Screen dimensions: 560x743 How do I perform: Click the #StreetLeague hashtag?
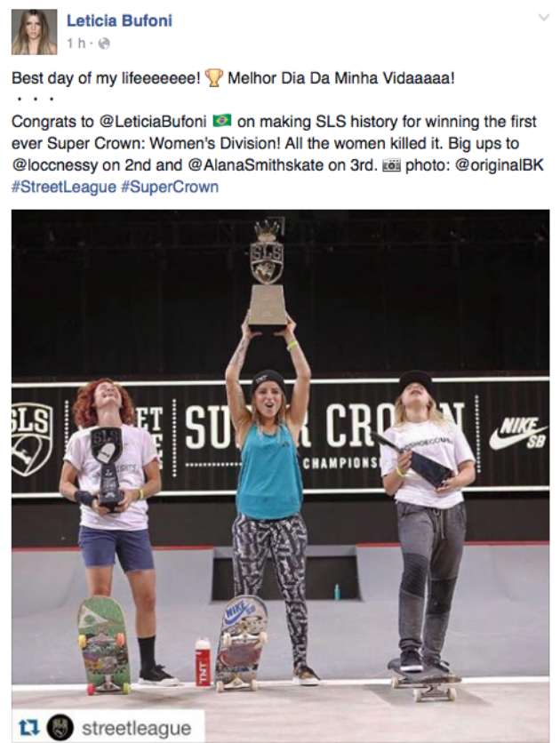click(64, 187)
